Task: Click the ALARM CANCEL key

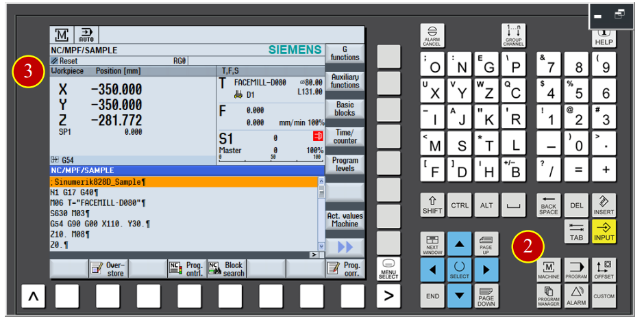Action: [x=432, y=36]
